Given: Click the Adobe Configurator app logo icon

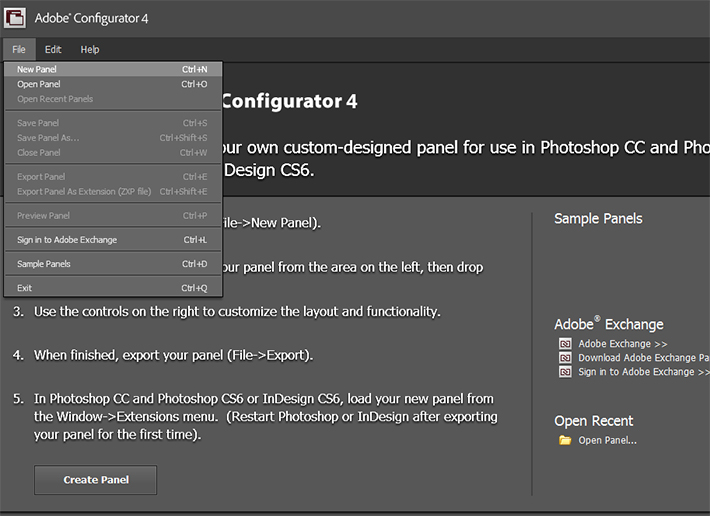Looking at the screenshot, I should tap(14, 18).
